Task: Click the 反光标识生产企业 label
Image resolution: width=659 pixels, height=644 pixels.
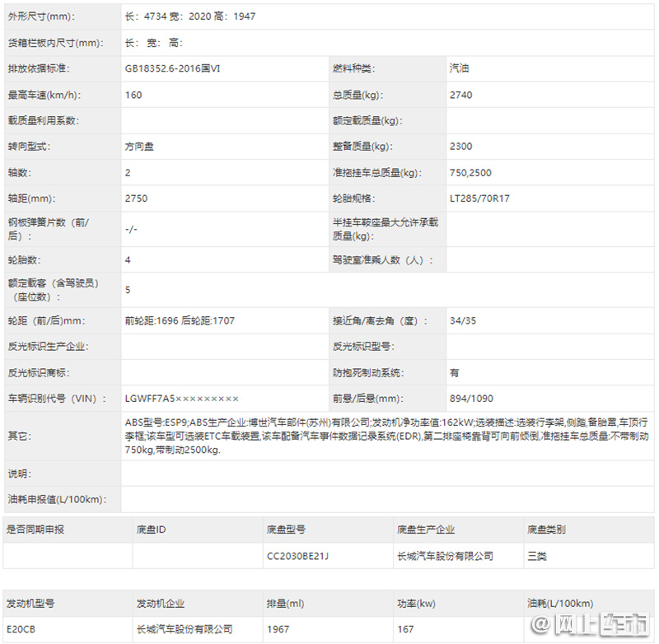Action: [48, 347]
